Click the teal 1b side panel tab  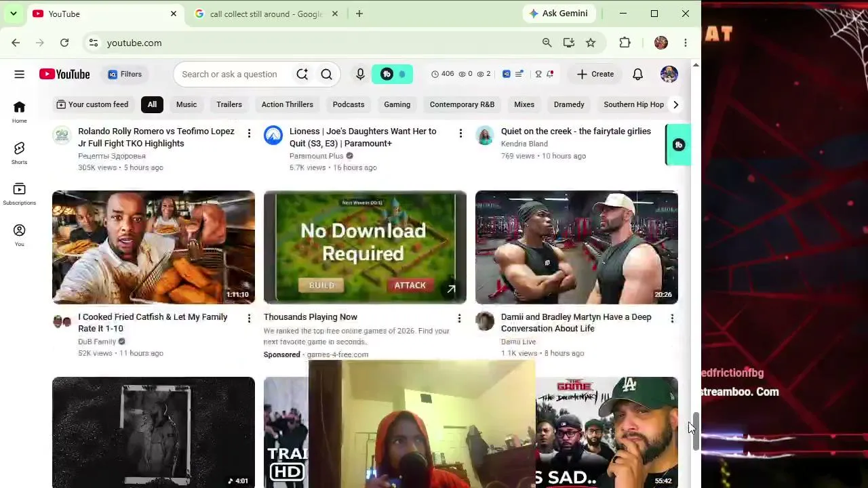pyautogui.click(x=678, y=144)
